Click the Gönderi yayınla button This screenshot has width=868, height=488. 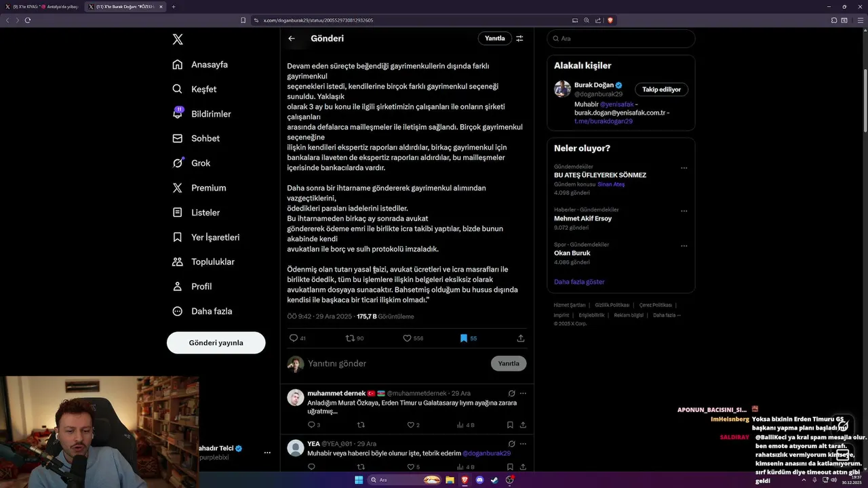(x=216, y=342)
